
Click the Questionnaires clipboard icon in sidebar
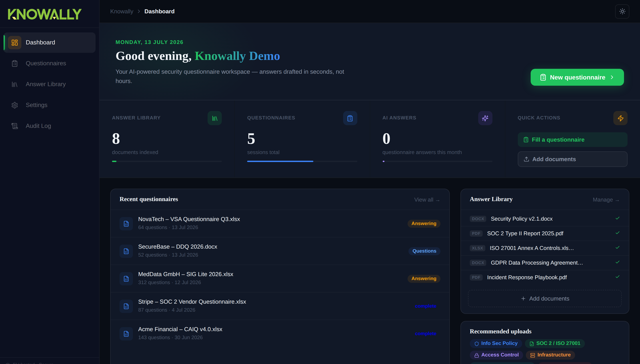[x=14, y=63]
